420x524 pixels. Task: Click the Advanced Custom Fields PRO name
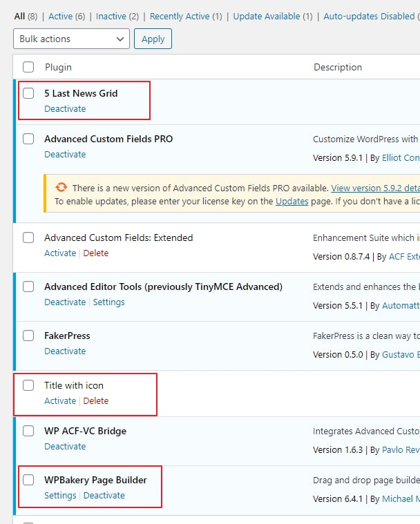[x=108, y=139]
